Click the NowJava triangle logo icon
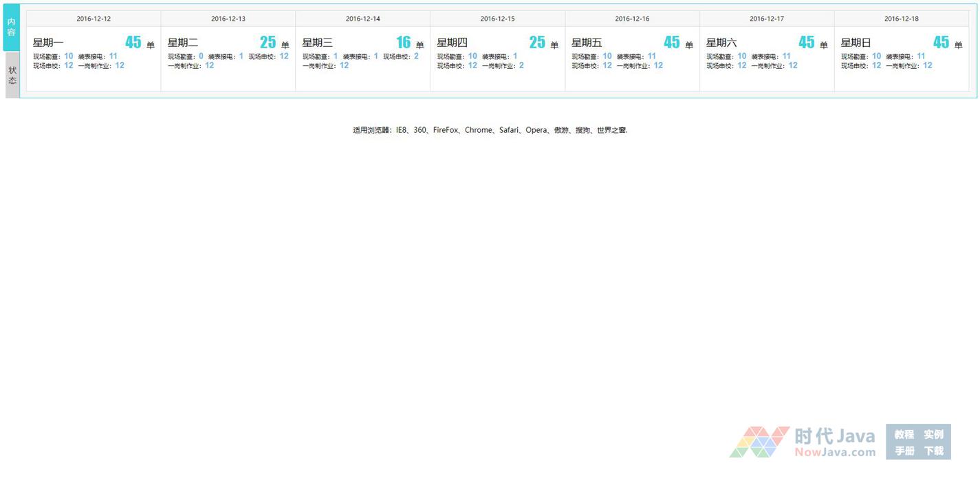The height and width of the screenshot is (494, 980). (759, 442)
